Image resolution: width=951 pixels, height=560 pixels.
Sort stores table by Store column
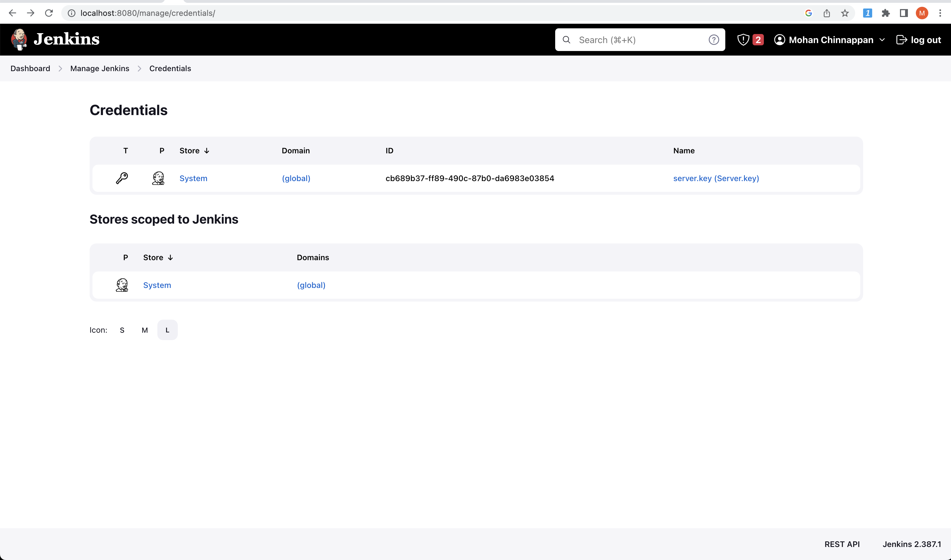tap(158, 257)
